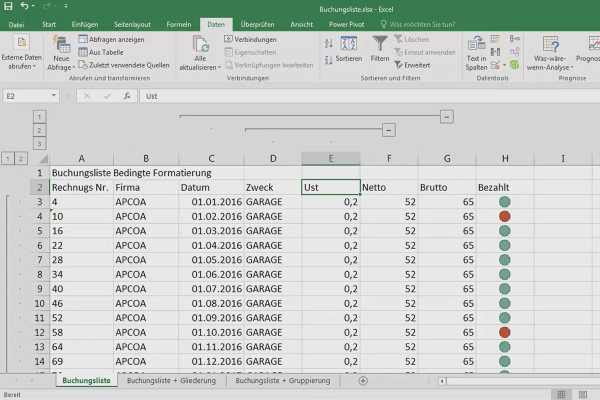Collapse the inner column group minus button
Image resolution: width=600 pixels, height=400 pixels.
388,130
